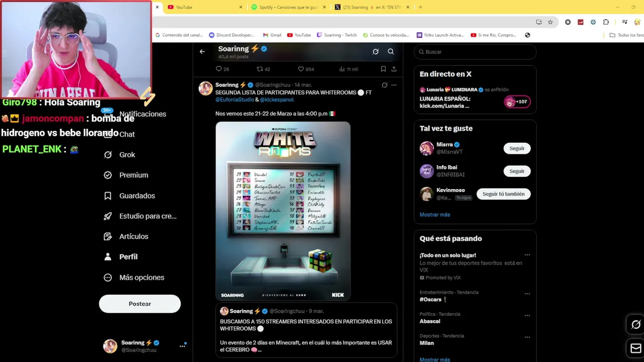The width and height of the screenshot is (644, 362).
Task: Open the Nitro Launch Activa bookmark
Action: pyautogui.click(x=440, y=35)
